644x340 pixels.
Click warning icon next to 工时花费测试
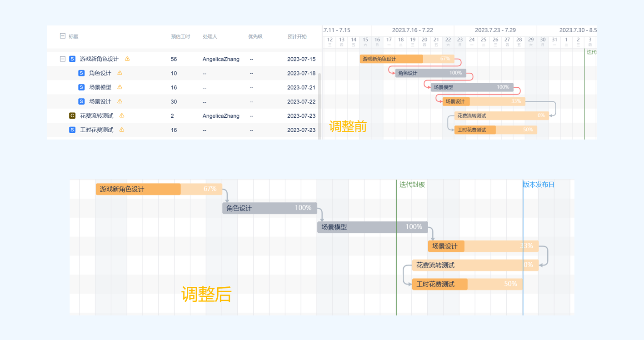(x=122, y=130)
